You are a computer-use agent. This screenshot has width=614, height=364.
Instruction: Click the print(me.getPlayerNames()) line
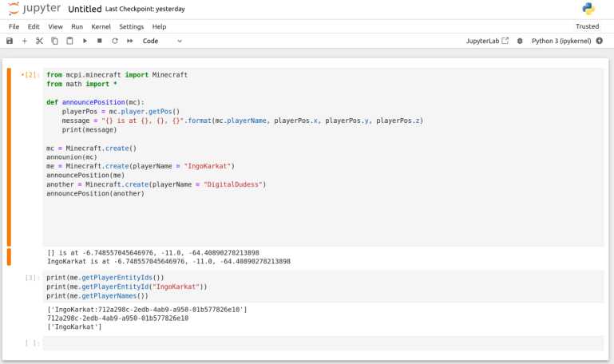pos(97,296)
